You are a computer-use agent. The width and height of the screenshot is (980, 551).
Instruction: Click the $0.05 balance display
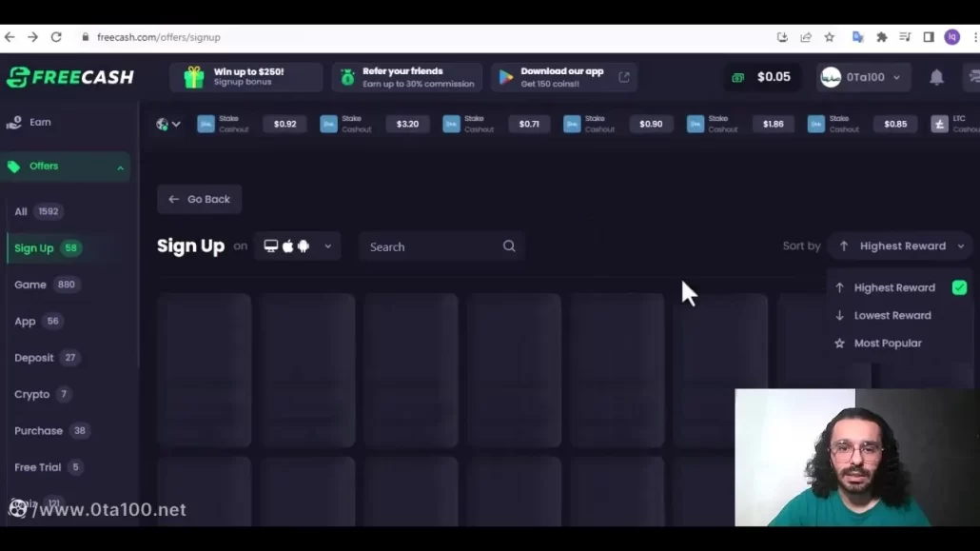(x=763, y=77)
